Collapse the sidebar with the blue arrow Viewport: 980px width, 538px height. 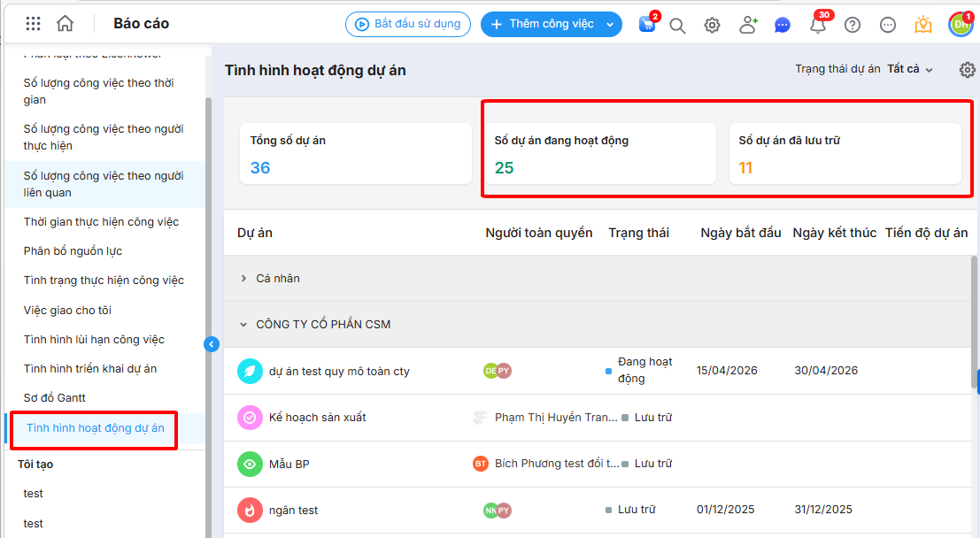(x=212, y=344)
